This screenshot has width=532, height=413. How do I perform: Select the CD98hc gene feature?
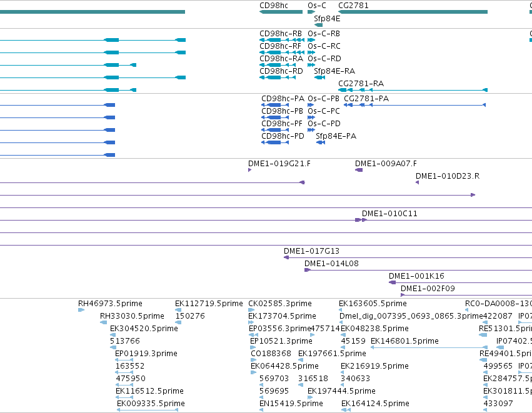pos(281,12)
